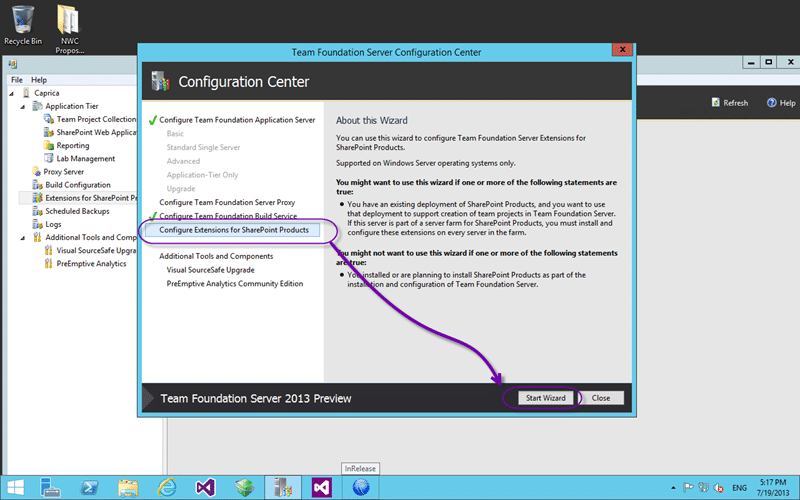Viewport: 800px width, 500px height.
Task: Select Visual SourceSafe Upgrade in wizard list
Action: click(x=210, y=270)
